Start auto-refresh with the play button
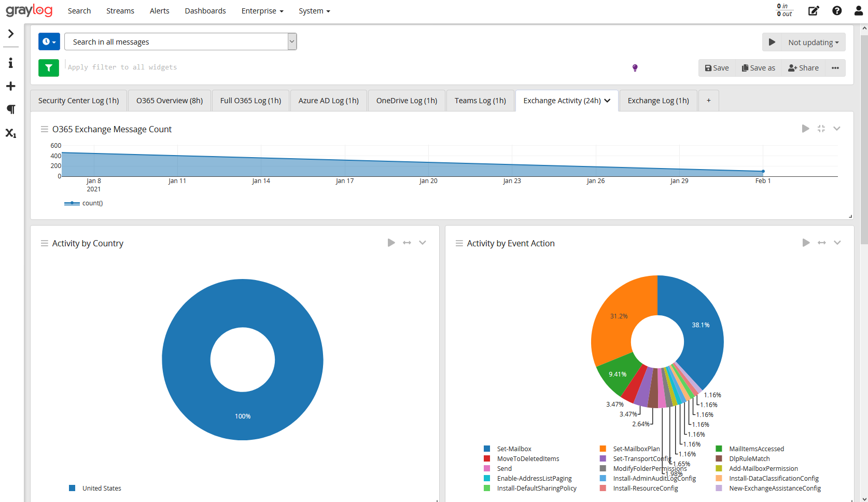 click(772, 42)
